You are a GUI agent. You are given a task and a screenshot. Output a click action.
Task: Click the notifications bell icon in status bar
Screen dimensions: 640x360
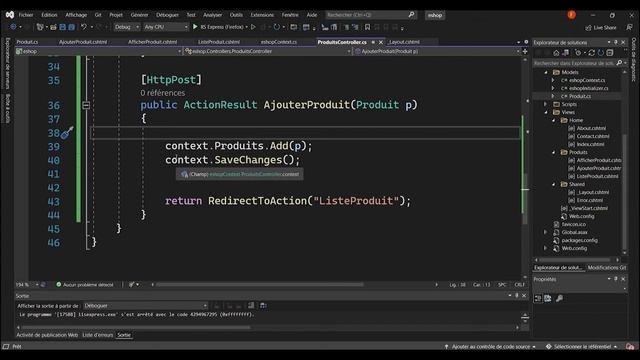[x=630, y=347]
